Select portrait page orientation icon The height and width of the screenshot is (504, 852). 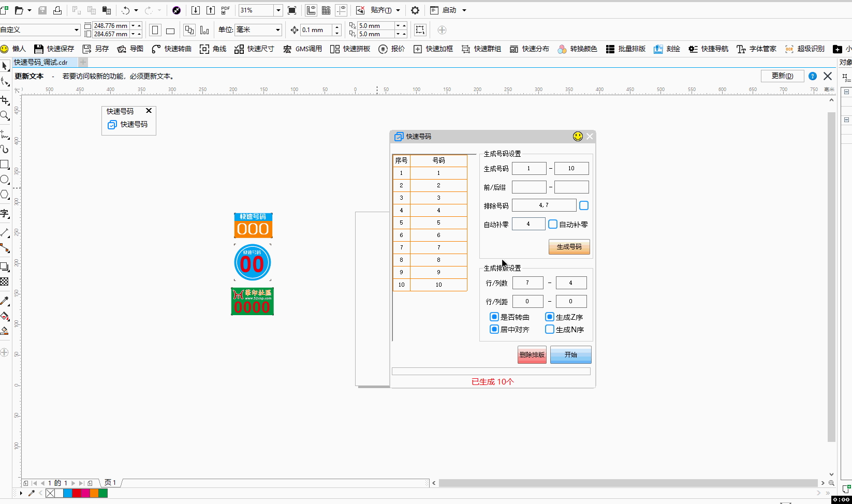pyautogui.click(x=155, y=30)
